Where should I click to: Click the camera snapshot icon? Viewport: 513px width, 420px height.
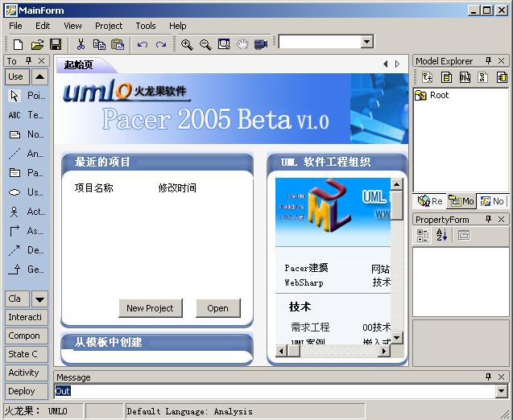[261, 44]
